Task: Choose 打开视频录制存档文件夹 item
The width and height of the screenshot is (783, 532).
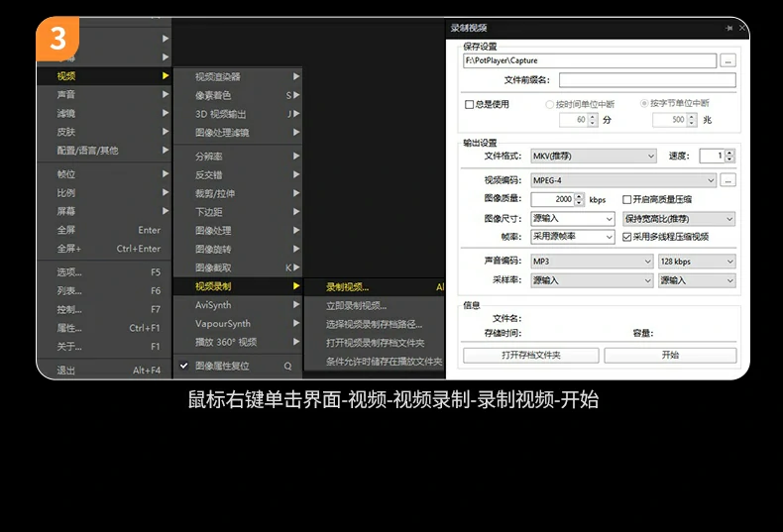Action: coord(375,343)
